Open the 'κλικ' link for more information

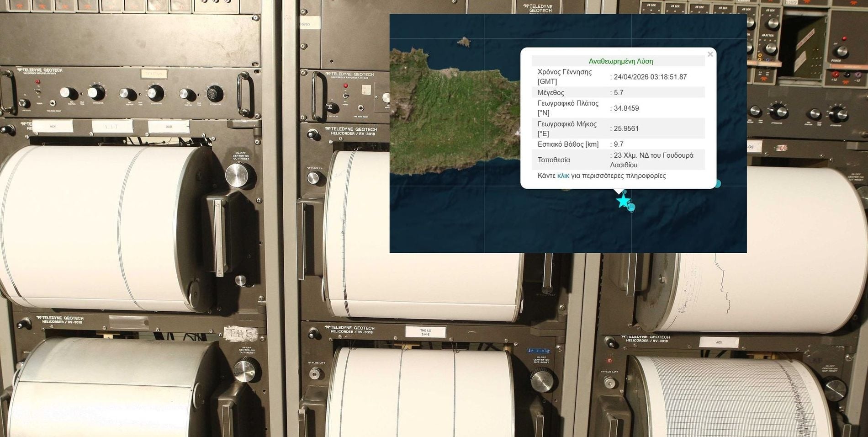click(x=563, y=176)
